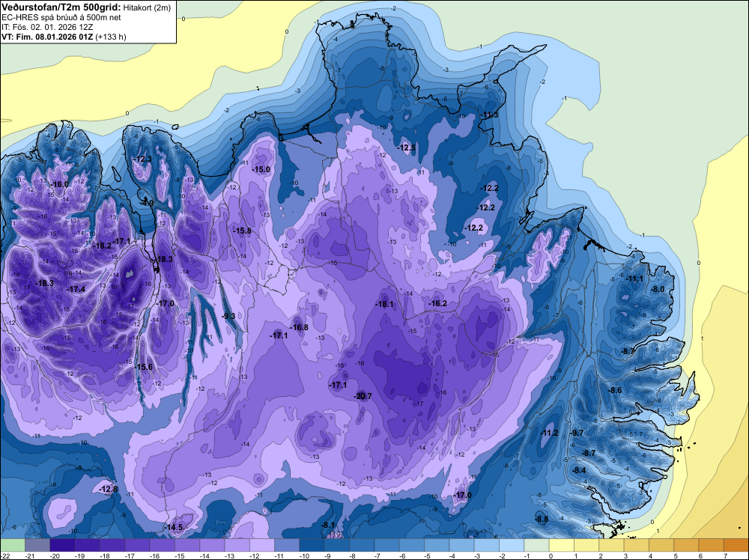Click the -12.3 temperature label
The image size is (749, 560).
pos(142,159)
